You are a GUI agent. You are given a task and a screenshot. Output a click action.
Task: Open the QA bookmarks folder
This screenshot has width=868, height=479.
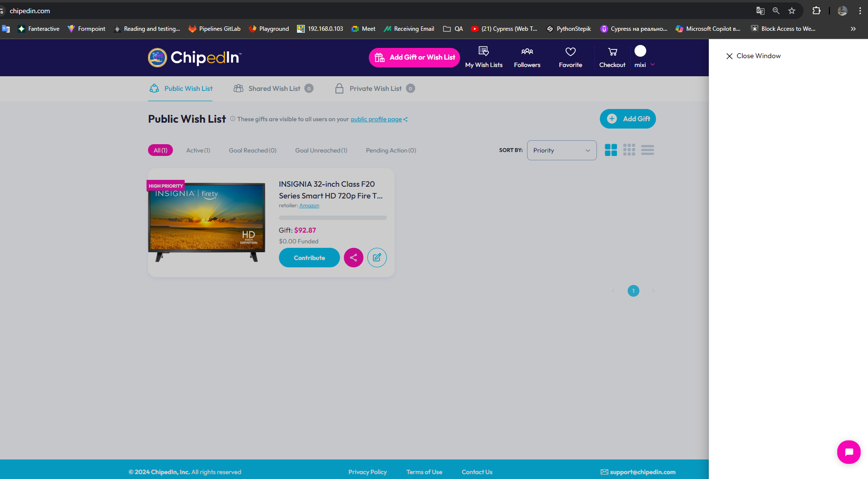453,29
